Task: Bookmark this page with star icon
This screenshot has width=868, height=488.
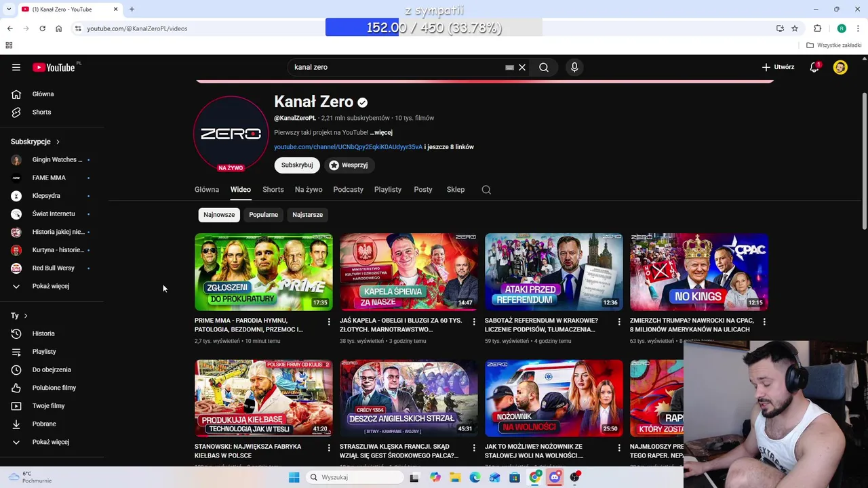Action: (x=795, y=28)
